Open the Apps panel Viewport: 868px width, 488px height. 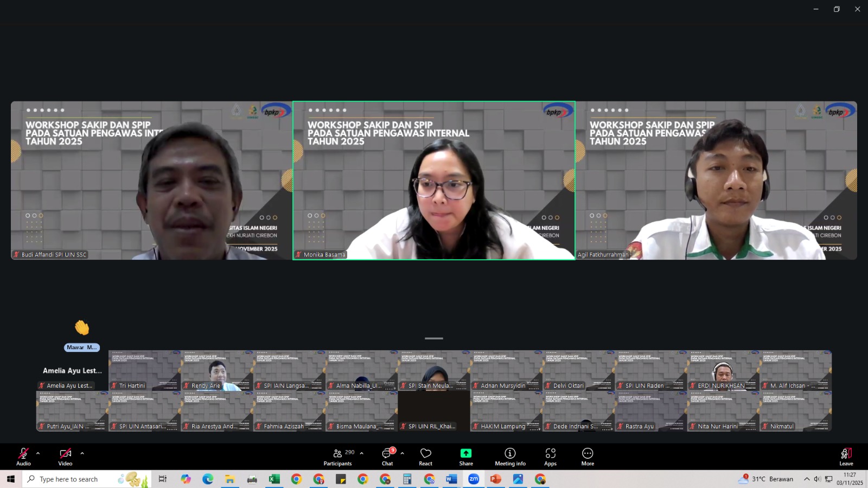tap(550, 456)
